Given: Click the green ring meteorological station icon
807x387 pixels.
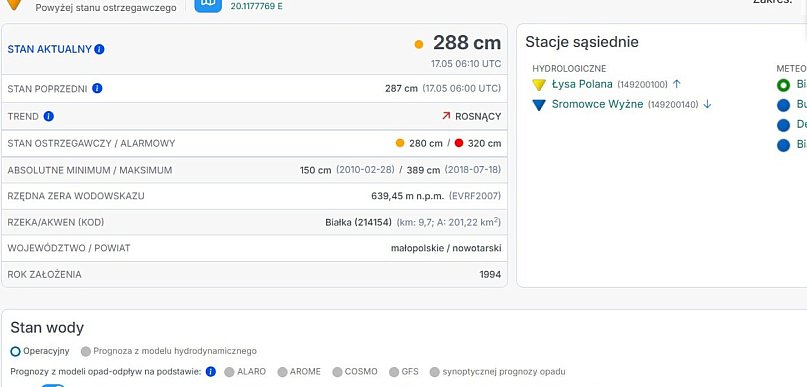Looking at the screenshot, I should coord(783,85).
